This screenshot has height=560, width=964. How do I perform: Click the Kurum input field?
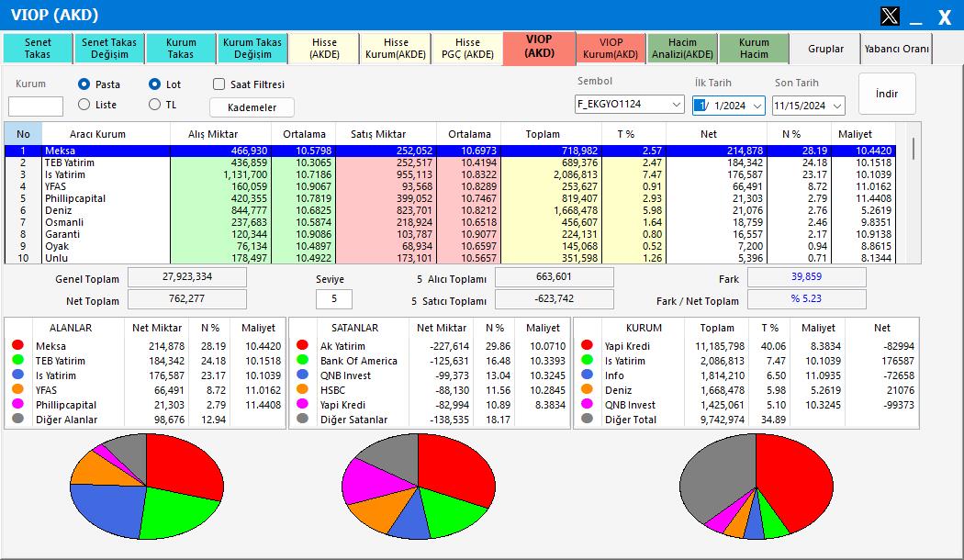tap(36, 106)
